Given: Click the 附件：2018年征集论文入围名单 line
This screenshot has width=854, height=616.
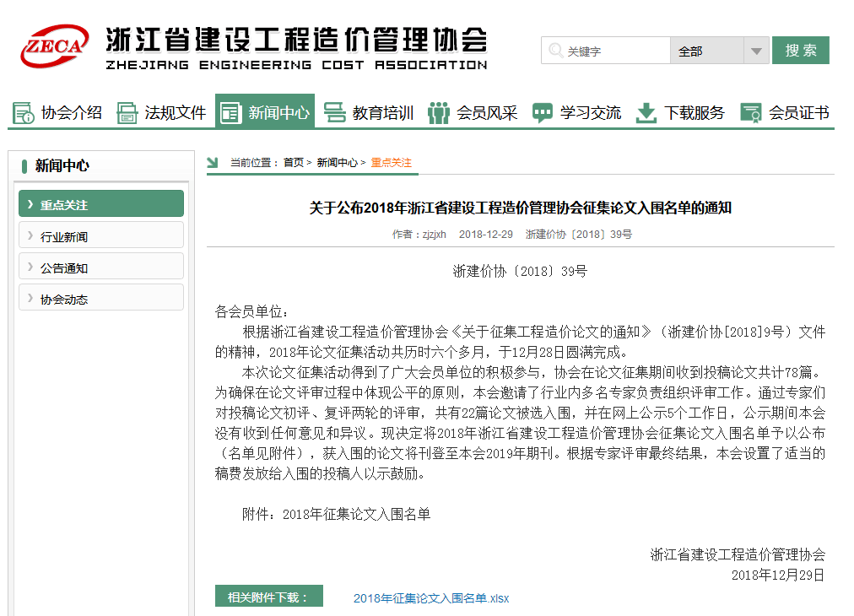Looking at the screenshot, I should tap(336, 514).
